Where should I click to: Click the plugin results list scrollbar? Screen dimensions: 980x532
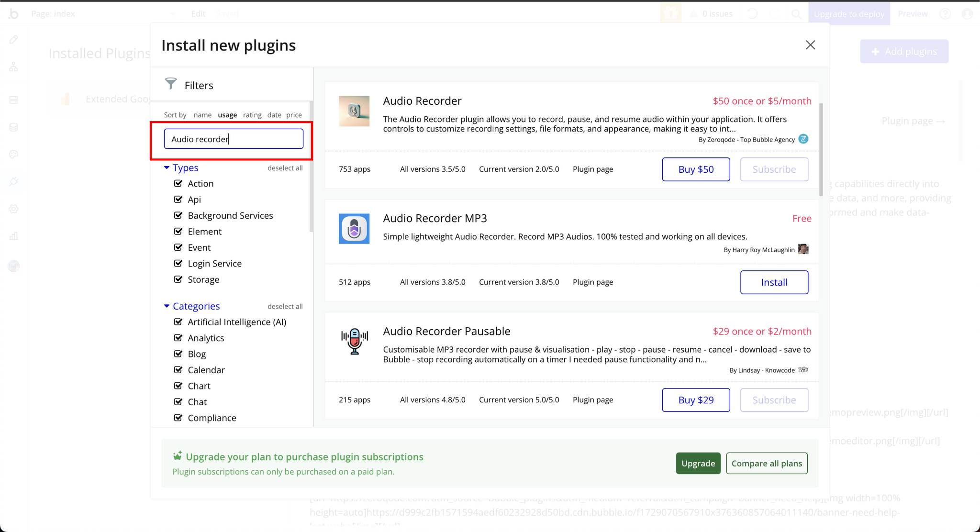[x=821, y=150]
